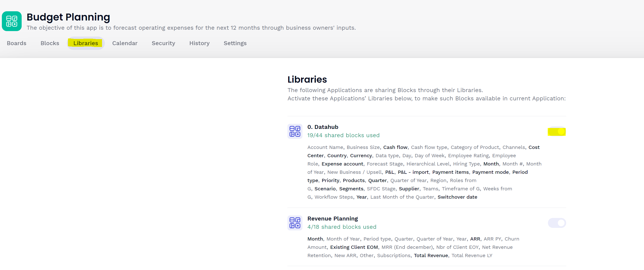Screen dimensions: 644x270
Task: Click '19/44 shared blocks used' text
Action: tap(343, 135)
